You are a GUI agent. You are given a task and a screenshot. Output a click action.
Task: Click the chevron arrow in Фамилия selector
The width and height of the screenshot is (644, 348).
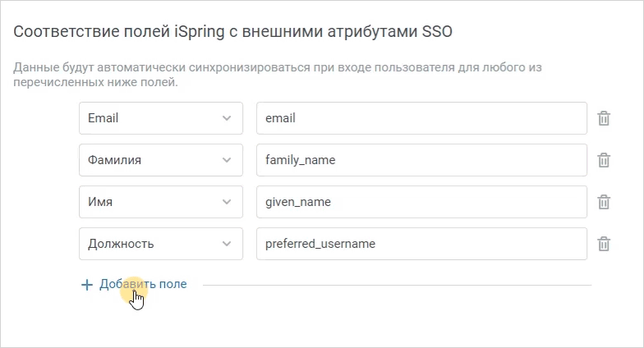pyautogui.click(x=227, y=160)
